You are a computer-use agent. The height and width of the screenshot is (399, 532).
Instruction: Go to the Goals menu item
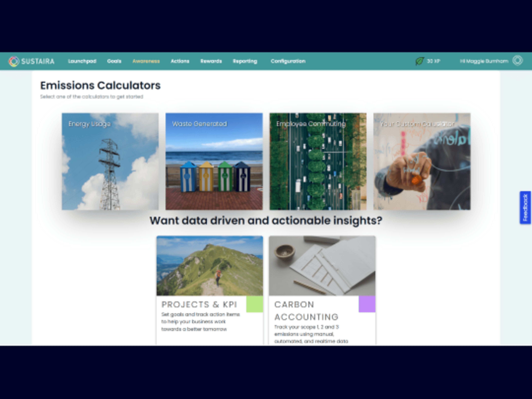(114, 61)
